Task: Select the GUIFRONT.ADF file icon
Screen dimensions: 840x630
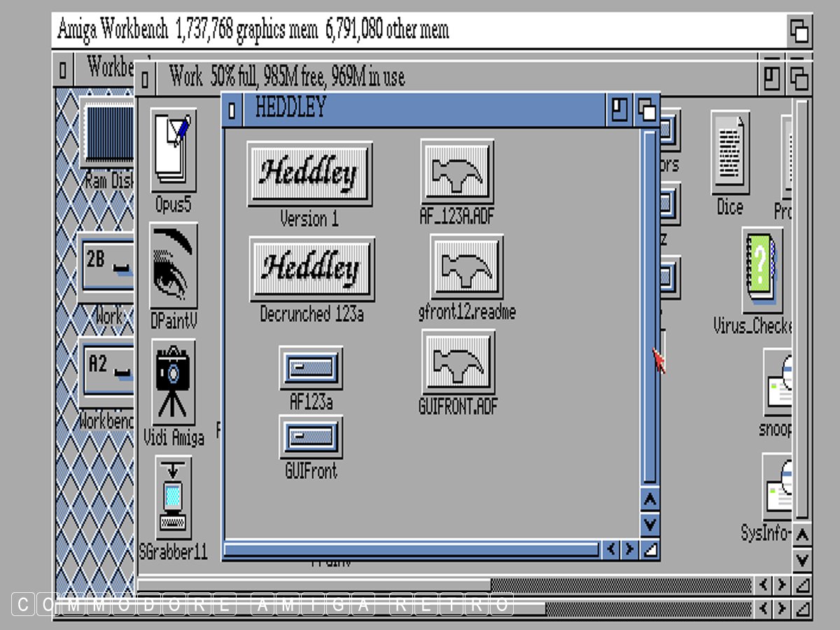Action: coord(458,363)
